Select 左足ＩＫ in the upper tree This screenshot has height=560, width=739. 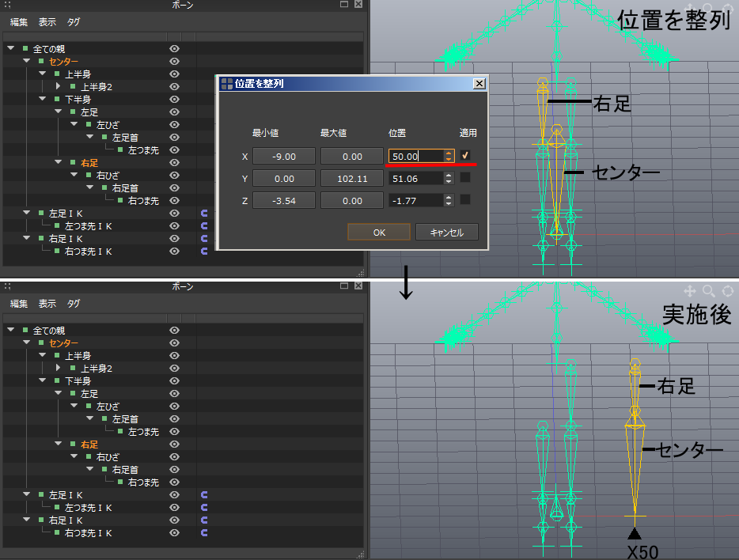tap(66, 214)
